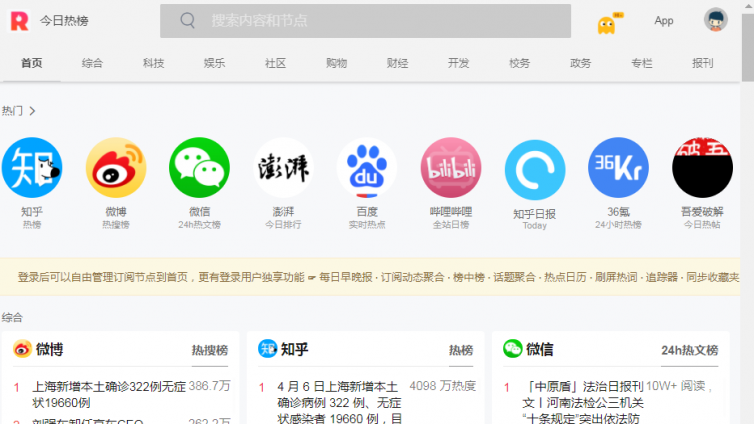Screen dimensions: 754x424
Task: Open 上海新增本土确诊322例无症状19660例 weibo entry
Action: 109,394
